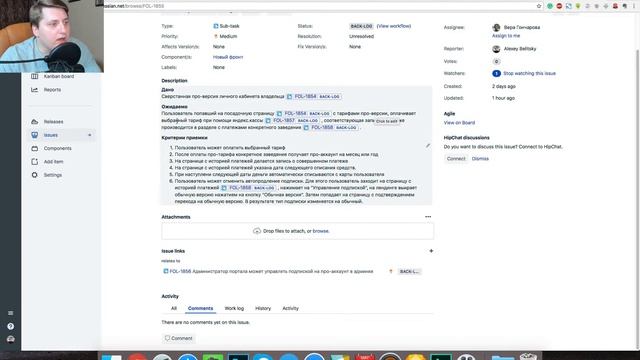Open the help question mark icon

tap(11, 327)
